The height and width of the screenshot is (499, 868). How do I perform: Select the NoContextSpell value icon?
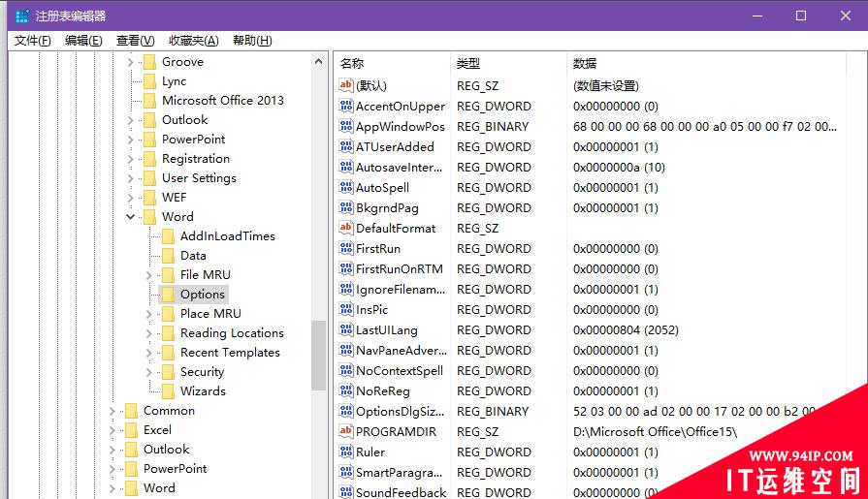coord(346,371)
